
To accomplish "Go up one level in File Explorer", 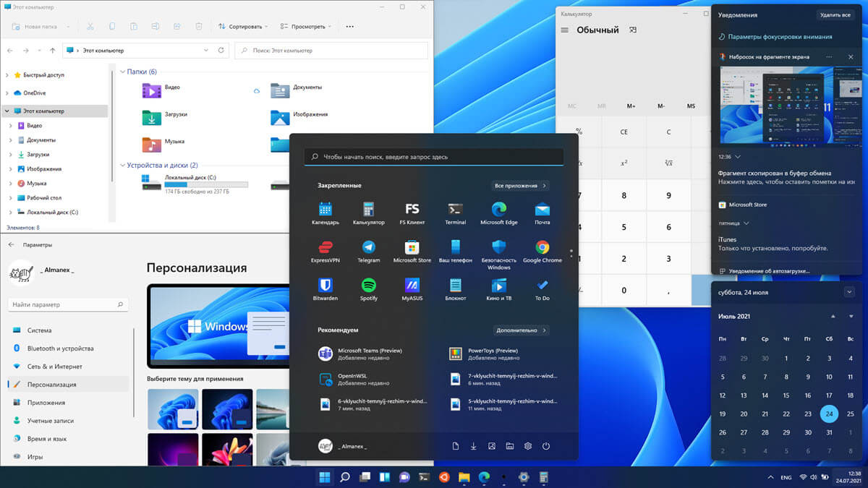I will [53, 51].
